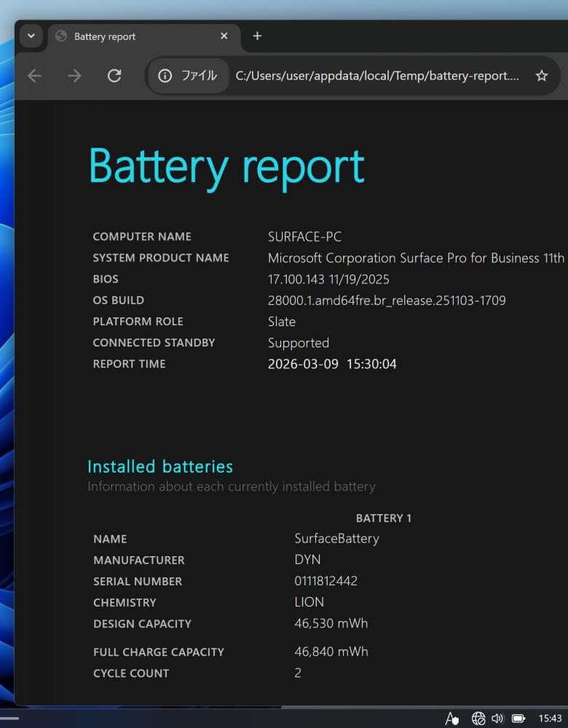Viewport: 568px width, 728px height.
Task: Click the SYSTEM PRODUCT NAME label
Action: coord(161,258)
